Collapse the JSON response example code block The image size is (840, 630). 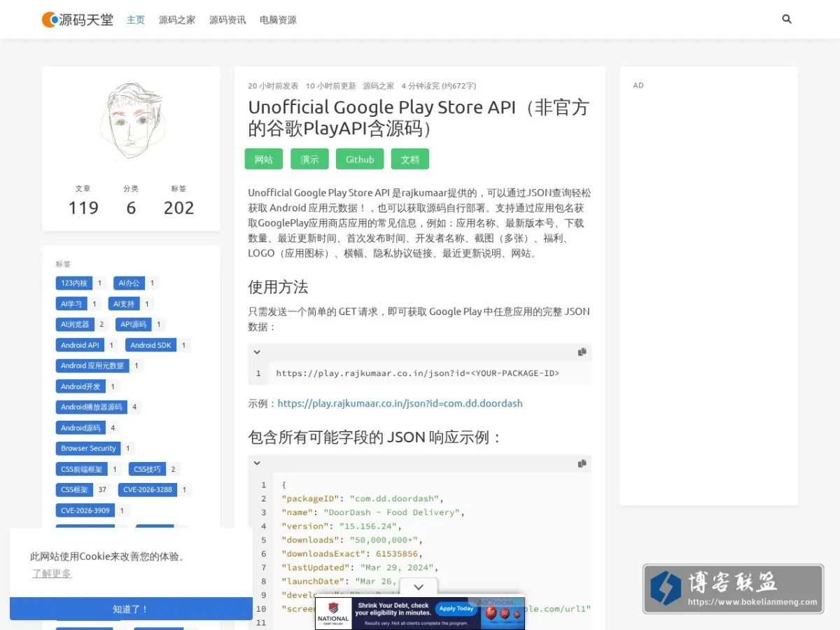click(257, 463)
